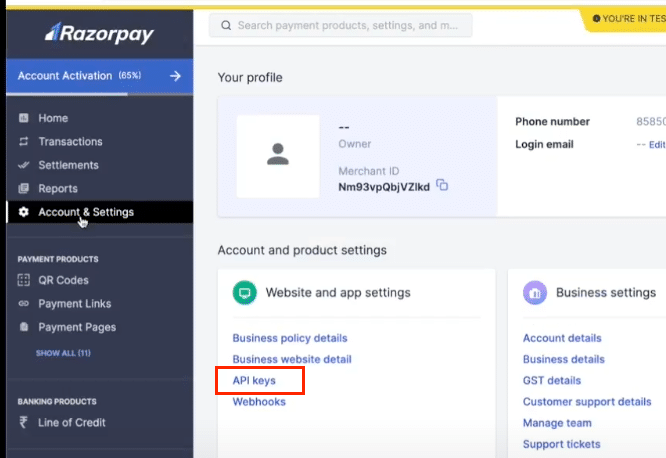Open Webhooks link

tap(259, 401)
